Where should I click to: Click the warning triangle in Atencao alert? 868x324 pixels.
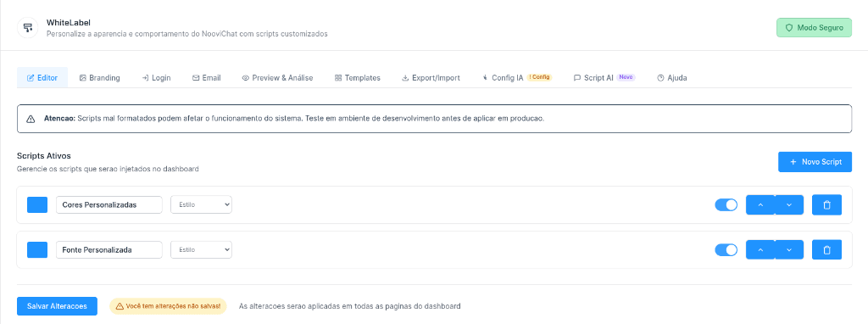click(x=31, y=119)
